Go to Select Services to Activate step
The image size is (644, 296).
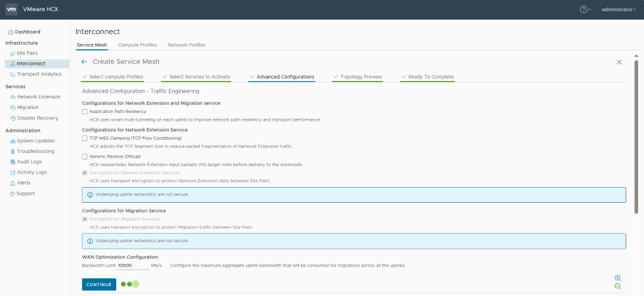[196, 77]
